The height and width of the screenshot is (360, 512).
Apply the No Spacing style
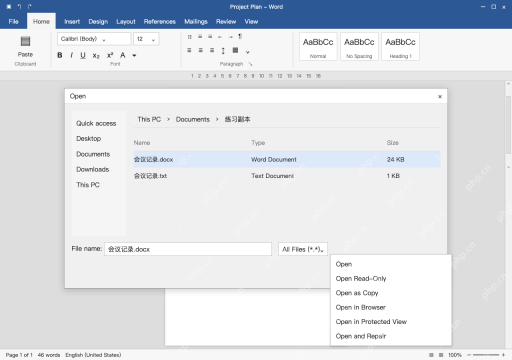point(359,47)
